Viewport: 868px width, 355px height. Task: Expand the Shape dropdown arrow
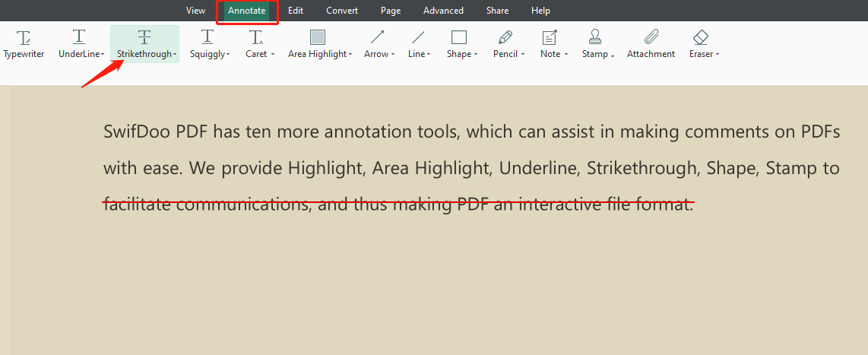476,55
